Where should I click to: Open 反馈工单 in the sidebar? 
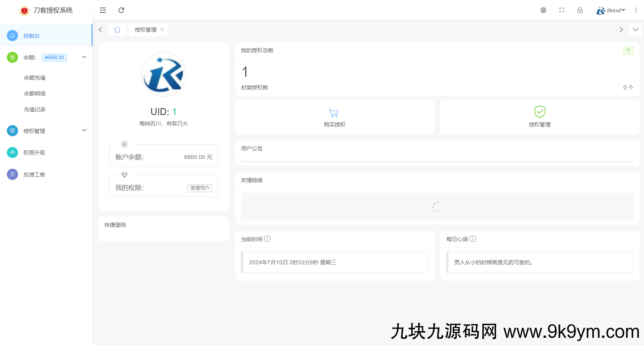point(34,174)
